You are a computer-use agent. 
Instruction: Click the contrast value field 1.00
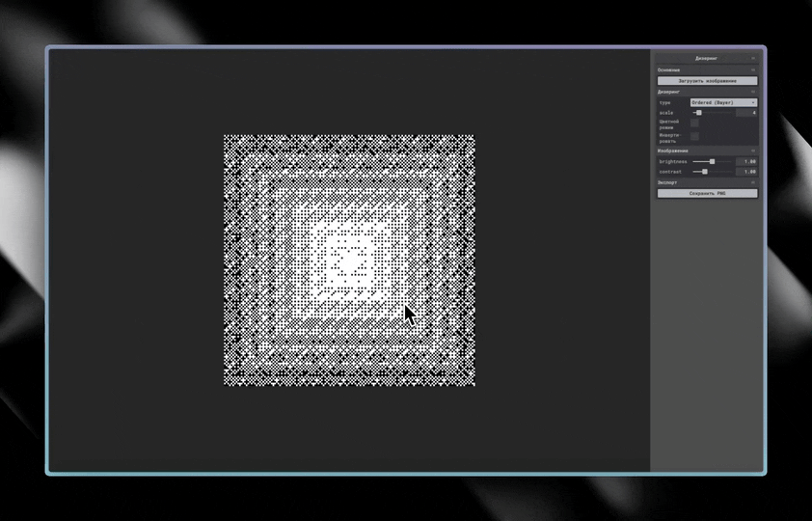tap(746, 172)
